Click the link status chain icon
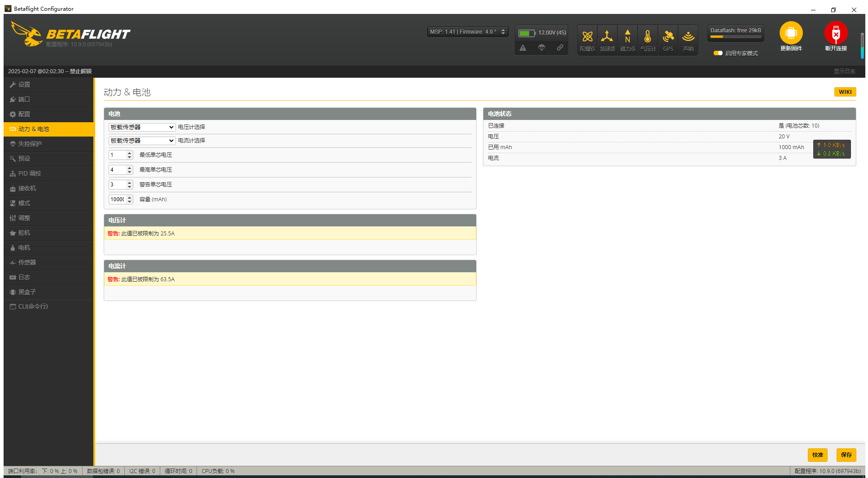Screen dimensions: 868x478 pos(560,48)
